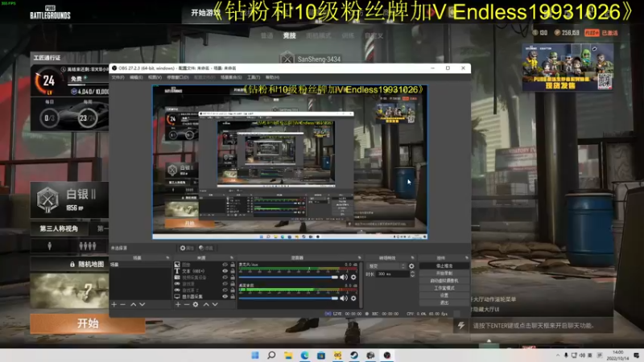Mute the 桌面音频 speaker icon
The width and height of the screenshot is (644, 362).
pos(344,298)
